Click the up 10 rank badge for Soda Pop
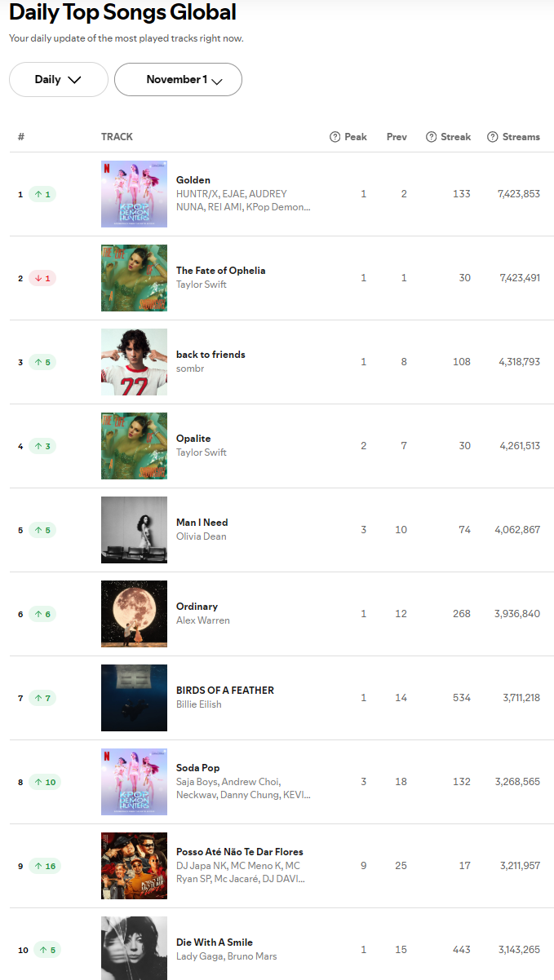 point(45,782)
